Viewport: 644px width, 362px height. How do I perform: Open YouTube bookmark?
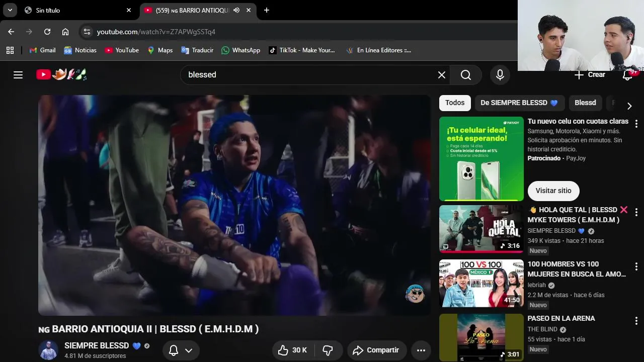pyautogui.click(x=122, y=50)
